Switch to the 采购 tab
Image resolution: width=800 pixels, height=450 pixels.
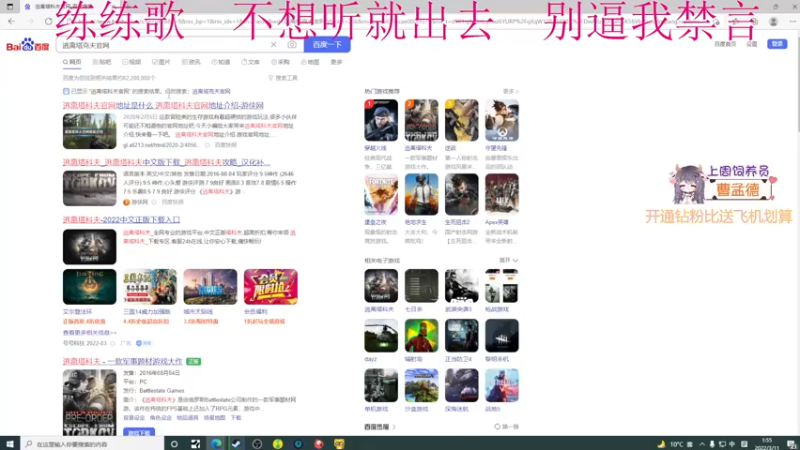coord(280,62)
